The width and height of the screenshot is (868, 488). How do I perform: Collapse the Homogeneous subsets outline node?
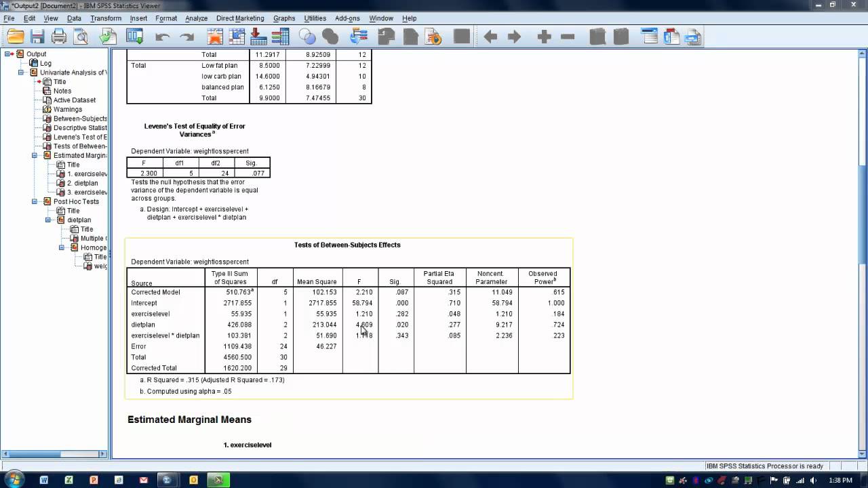(62, 247)
